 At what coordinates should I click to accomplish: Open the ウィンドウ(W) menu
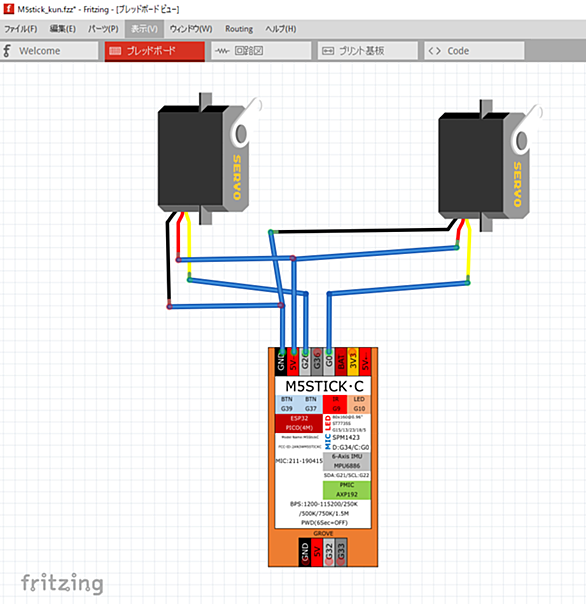point(191,29)
